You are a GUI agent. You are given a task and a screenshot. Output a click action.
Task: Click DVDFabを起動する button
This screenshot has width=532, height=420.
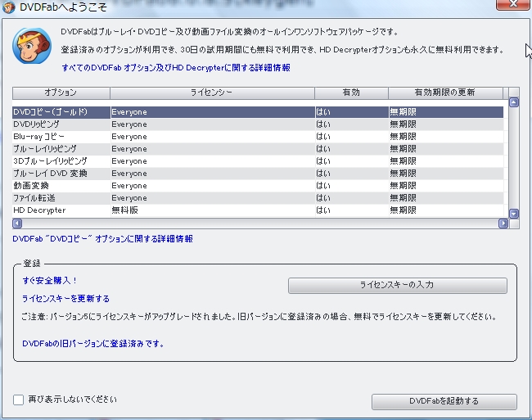click(x=444, y=401)
